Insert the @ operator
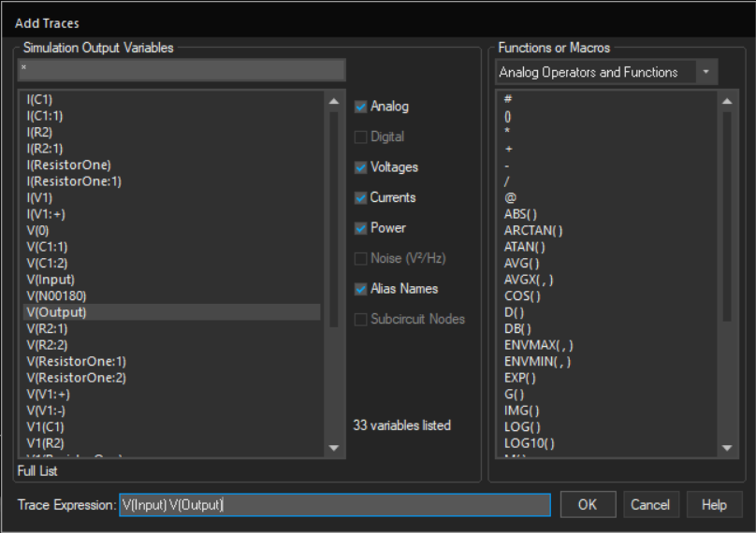Viewport: 756px width, 533px height. tap(510, 198)
